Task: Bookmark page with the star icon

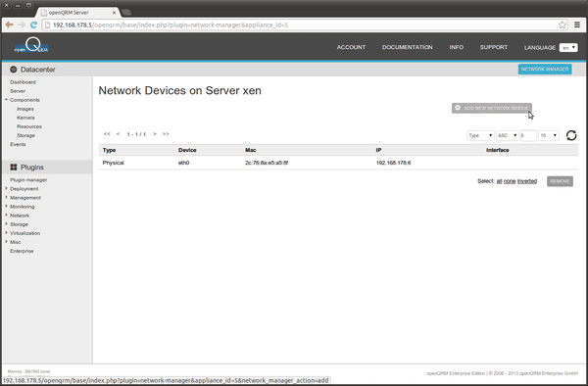Action: 563,24
